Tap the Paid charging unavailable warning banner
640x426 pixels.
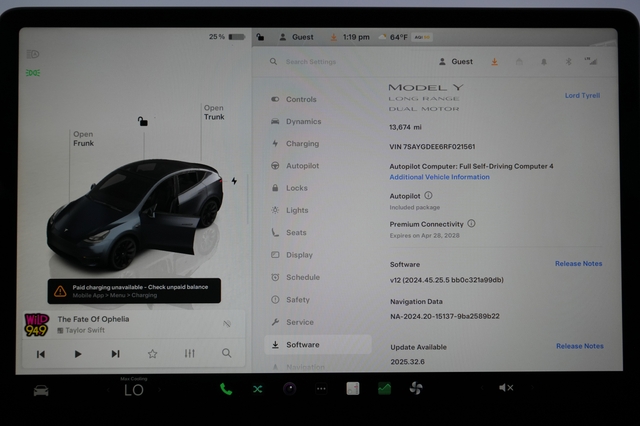click(134, 291)
